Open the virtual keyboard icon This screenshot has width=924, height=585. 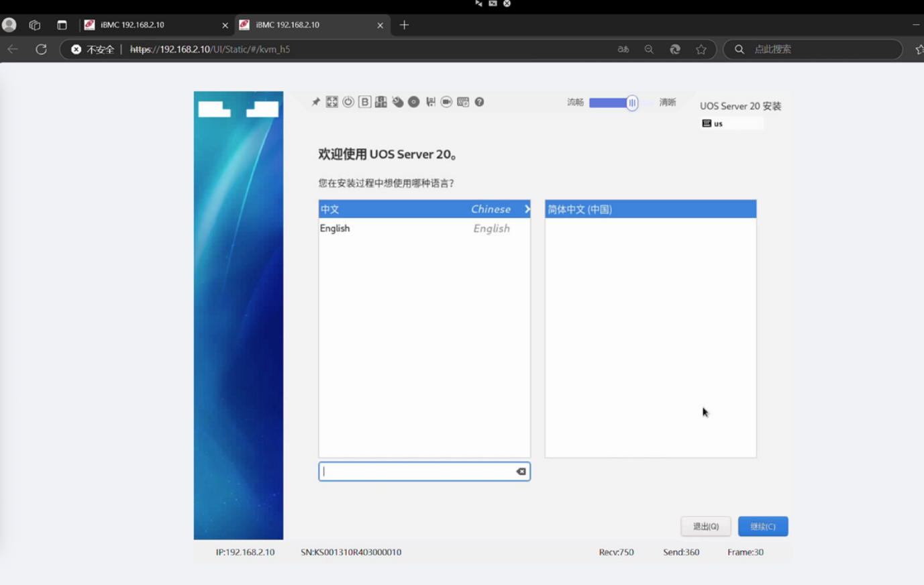[x=463, y=102]
